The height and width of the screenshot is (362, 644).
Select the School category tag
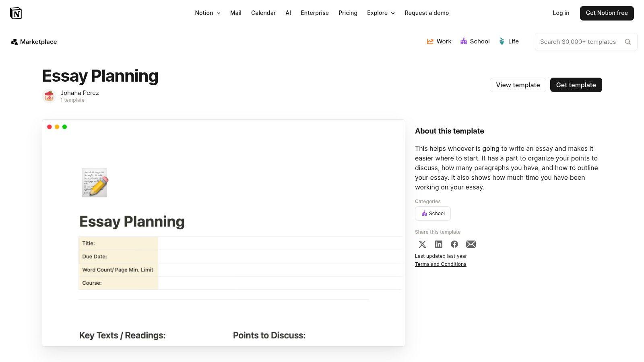pyautogui.click(x=433, y=214)
